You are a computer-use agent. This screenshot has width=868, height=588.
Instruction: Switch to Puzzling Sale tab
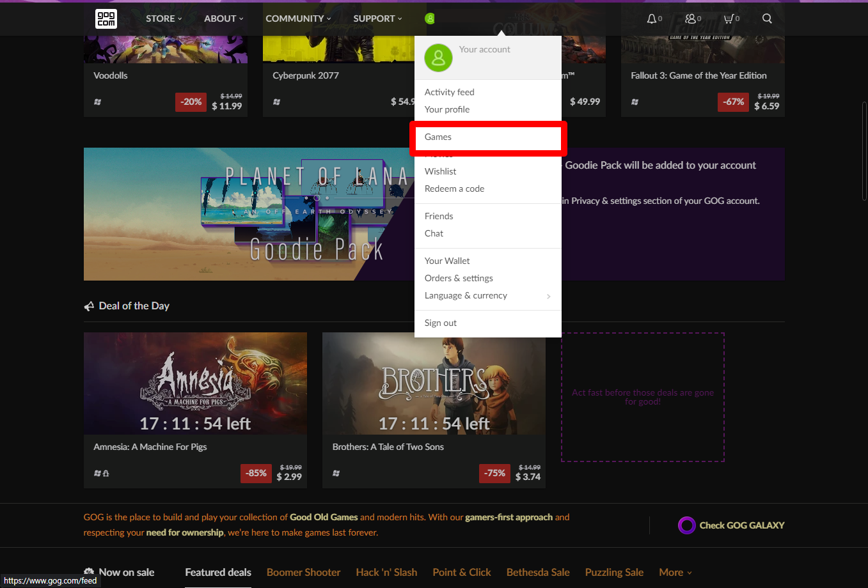point(614,572)
